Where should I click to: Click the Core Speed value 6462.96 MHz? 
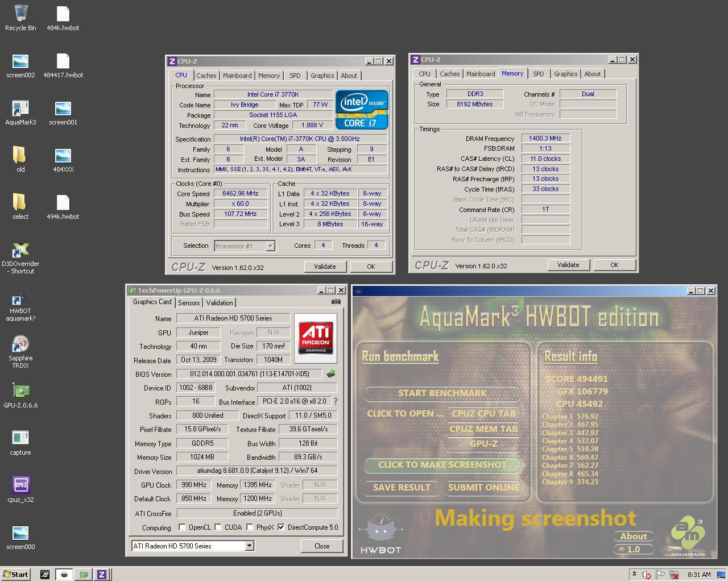[x=241, y=193]
